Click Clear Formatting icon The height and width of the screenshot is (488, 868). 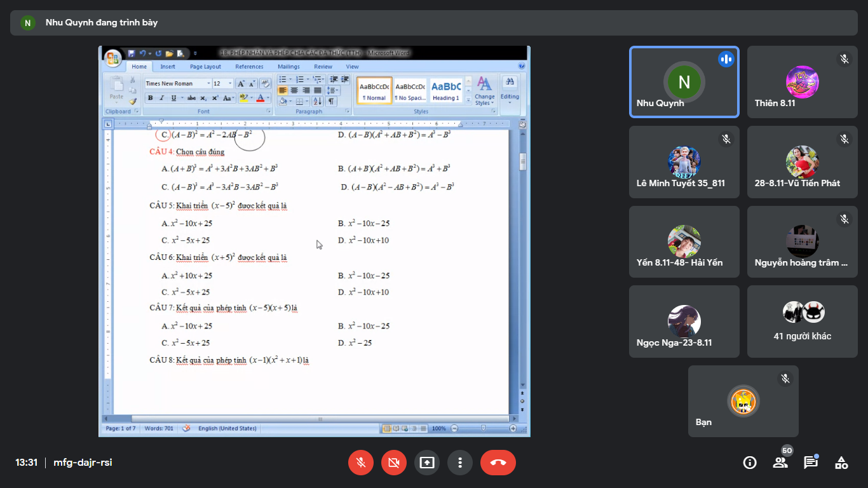266,83
